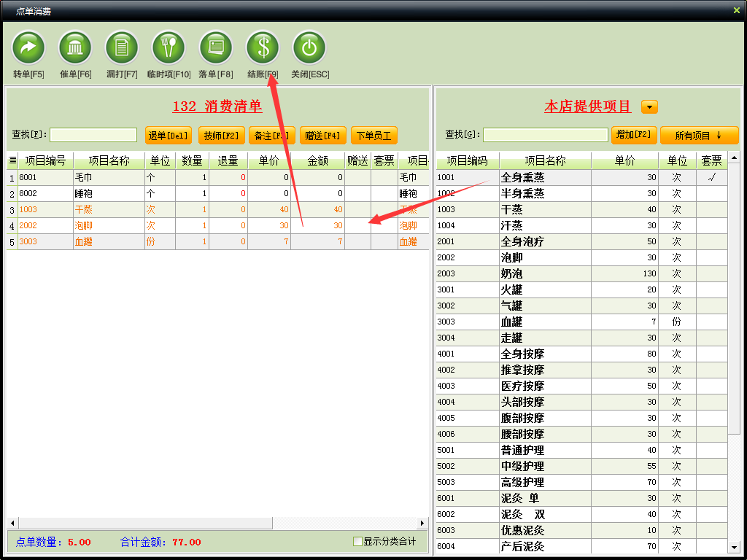This screenshot has height=560, width=747.
Task: Select 睡袍 row in order list
Action: pos(217,193)
